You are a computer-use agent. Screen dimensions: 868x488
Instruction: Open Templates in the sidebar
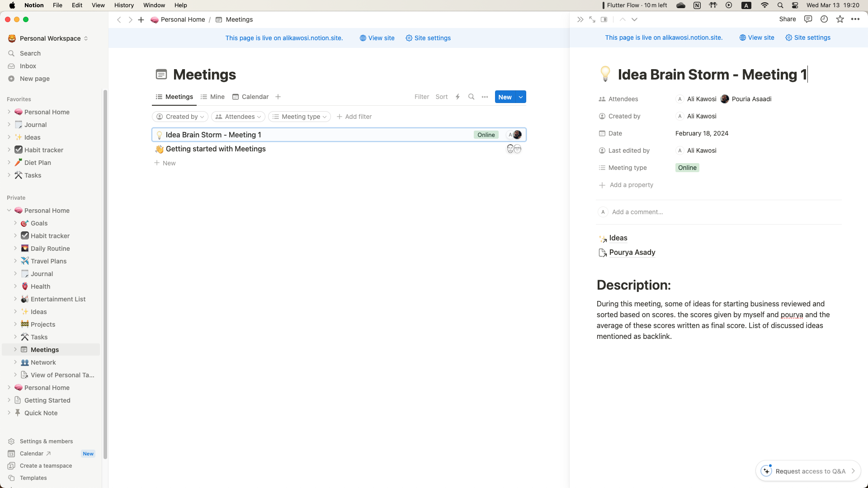[33, 478]
